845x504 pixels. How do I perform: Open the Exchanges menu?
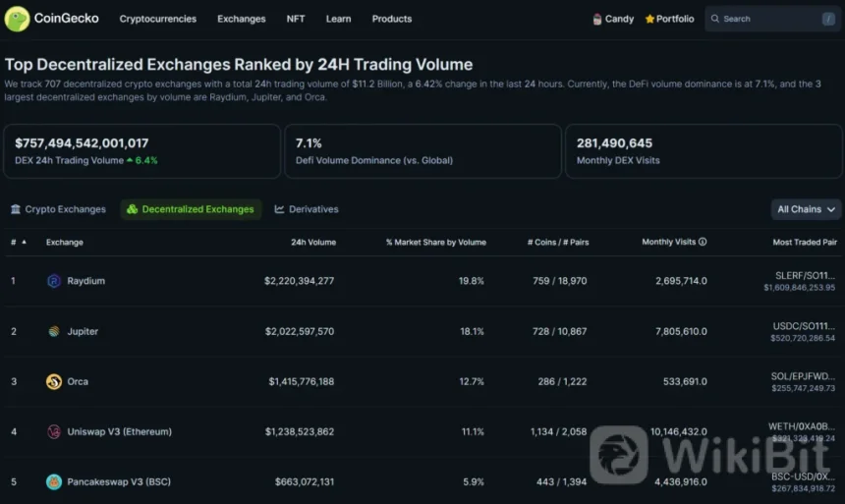pos(242,19)
